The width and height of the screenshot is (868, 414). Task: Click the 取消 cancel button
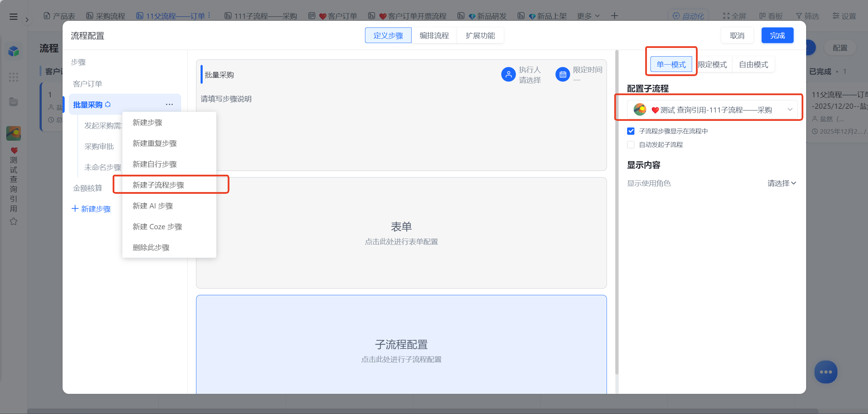pyautogui.click(x=737, y=35)
